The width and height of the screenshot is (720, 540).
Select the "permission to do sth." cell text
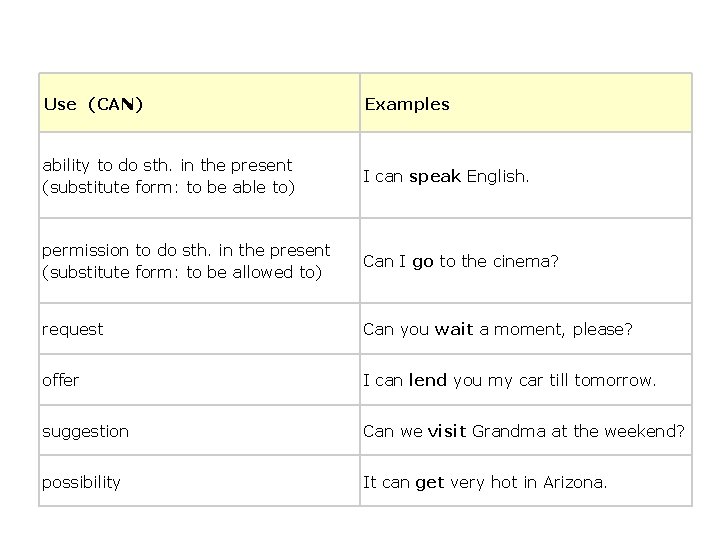[x=186, y=261]
